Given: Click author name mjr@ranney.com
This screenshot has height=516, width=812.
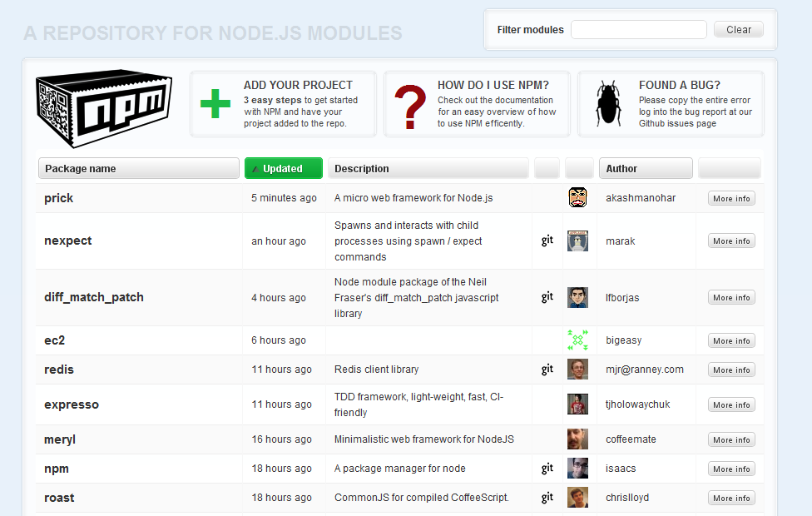Looking at the screenshot, I should click(645, 370).
